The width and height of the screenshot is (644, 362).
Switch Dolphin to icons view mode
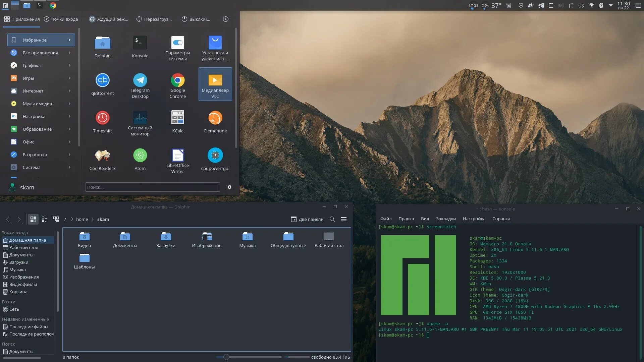click(x=33, y=219)
